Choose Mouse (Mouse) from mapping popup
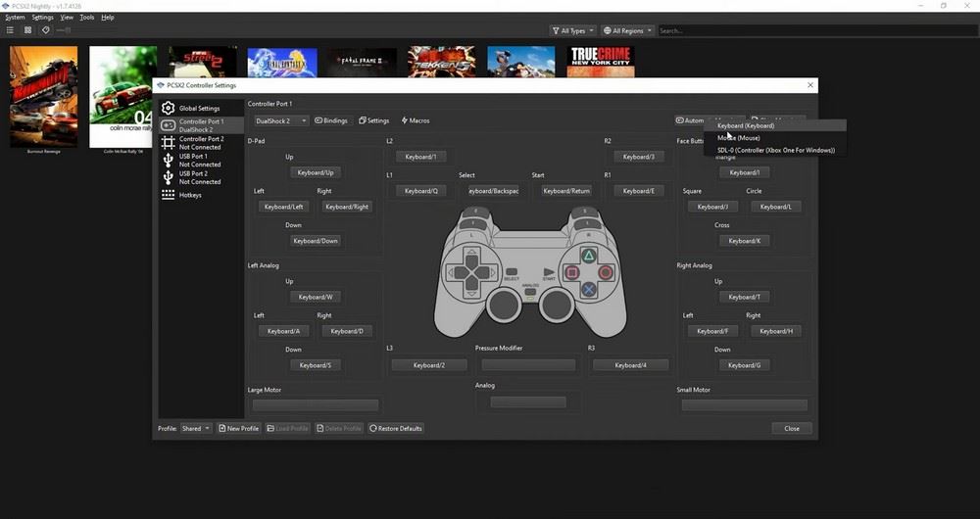Viewport: 980px width, 519px height. click(775, 138)
